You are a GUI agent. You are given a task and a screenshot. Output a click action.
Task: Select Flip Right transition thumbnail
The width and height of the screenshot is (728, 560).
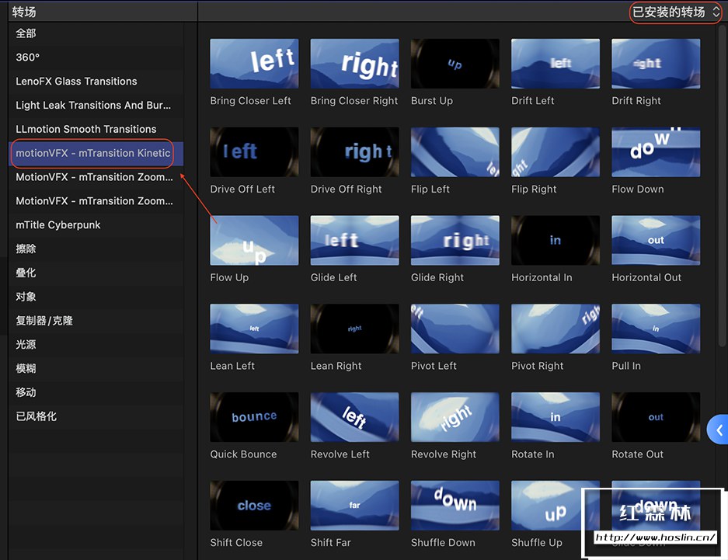click(556, 151)
